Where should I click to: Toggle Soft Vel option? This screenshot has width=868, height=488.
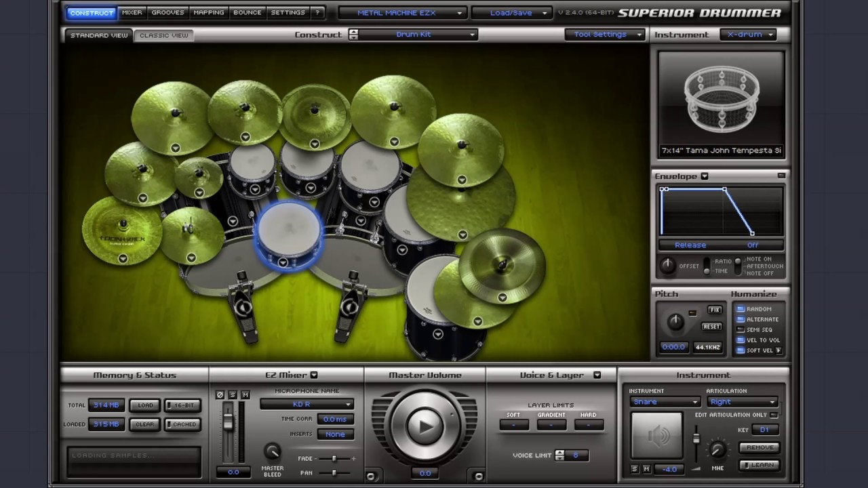(741, 350)
